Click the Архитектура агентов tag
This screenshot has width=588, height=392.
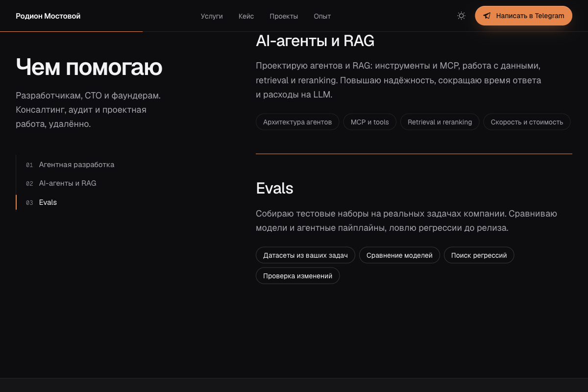coord(297,122)
